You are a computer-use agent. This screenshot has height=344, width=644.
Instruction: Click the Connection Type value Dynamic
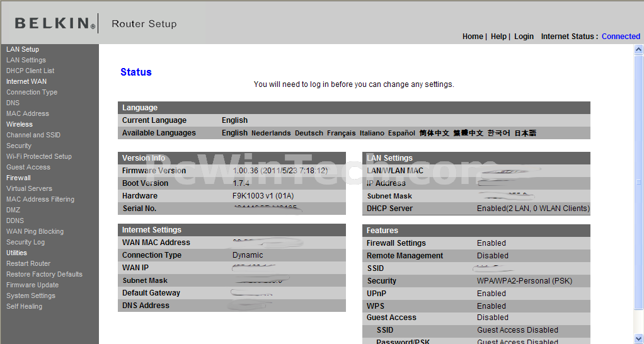tap(248, 255)
